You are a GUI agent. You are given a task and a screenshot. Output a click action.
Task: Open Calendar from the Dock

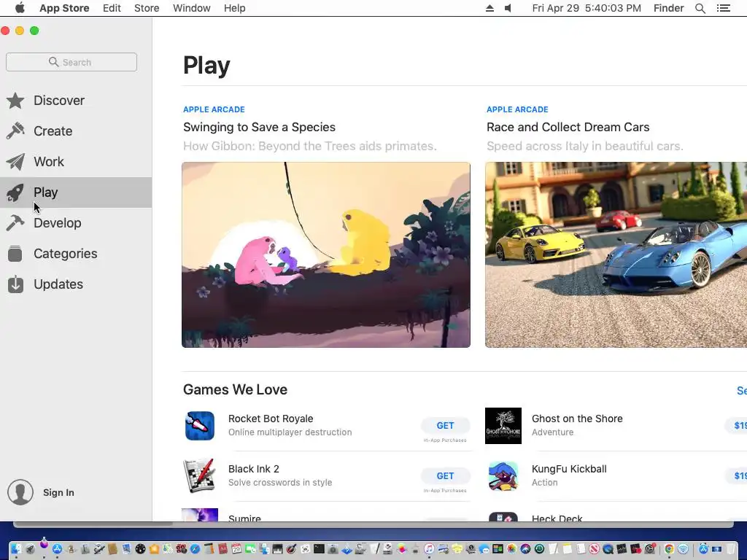(x=236, y=549)
